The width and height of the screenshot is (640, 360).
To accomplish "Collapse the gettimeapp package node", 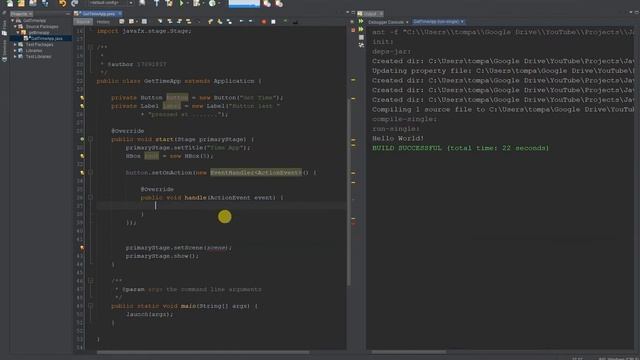I will coord(18,33).
